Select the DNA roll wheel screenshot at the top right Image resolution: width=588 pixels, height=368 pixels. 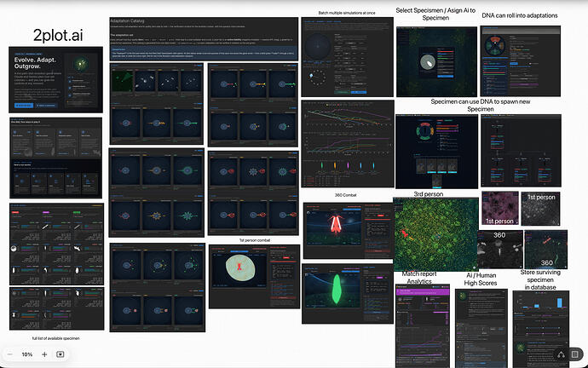pyautogui.click(x=521, y=61)
